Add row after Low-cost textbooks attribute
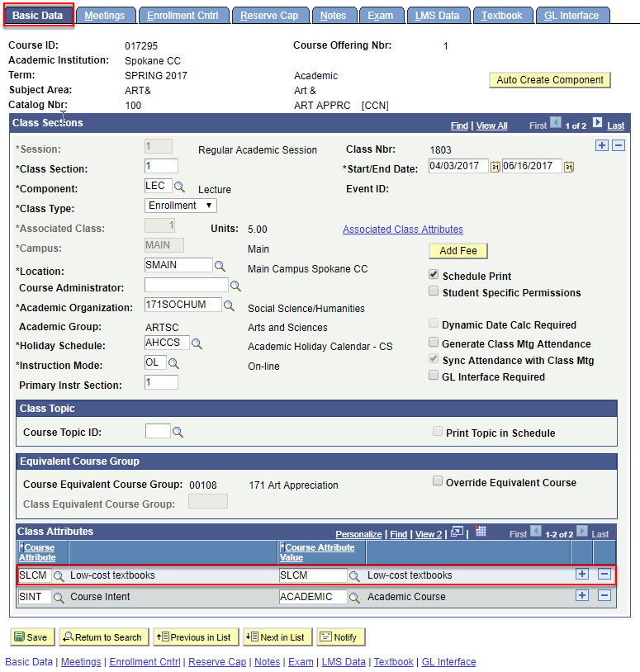The image size is (640, 672). point(582,574)
